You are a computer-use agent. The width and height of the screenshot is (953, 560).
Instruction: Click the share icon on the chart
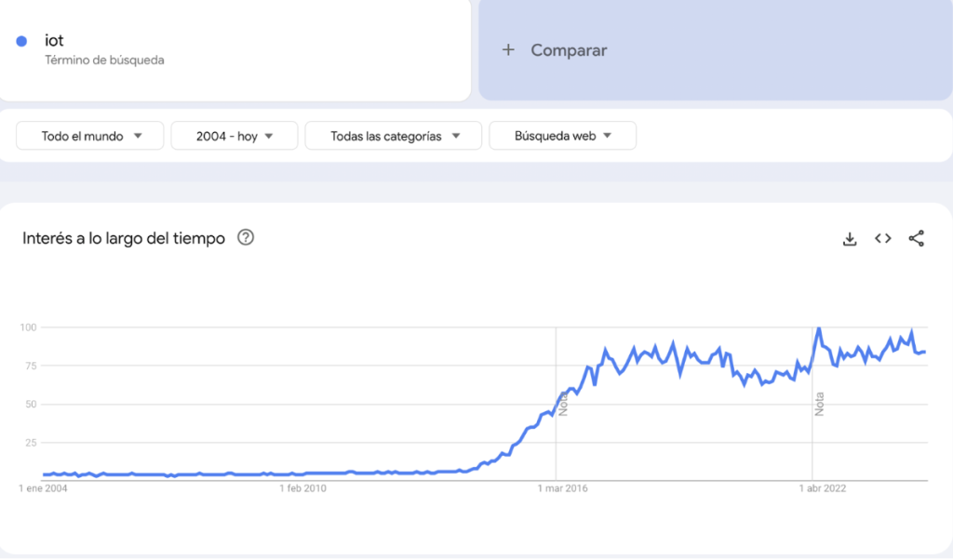coord(917,239)
